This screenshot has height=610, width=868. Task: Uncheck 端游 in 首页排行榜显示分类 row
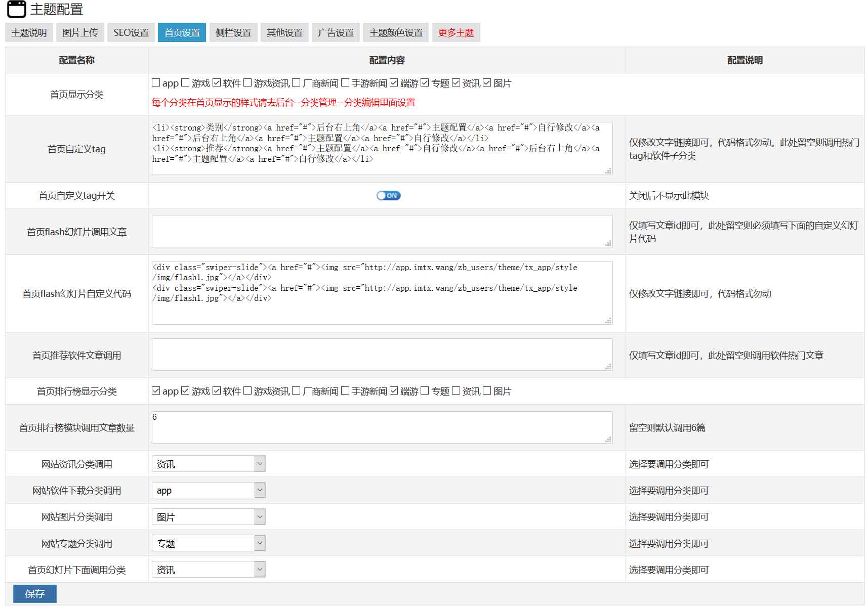(394, 390)
